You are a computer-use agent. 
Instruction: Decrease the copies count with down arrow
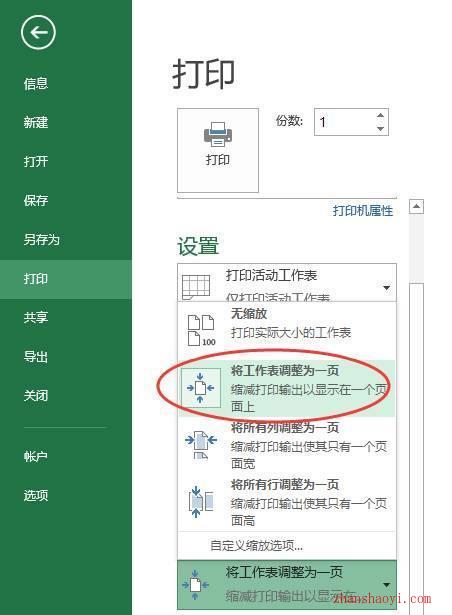coord(380,129)
